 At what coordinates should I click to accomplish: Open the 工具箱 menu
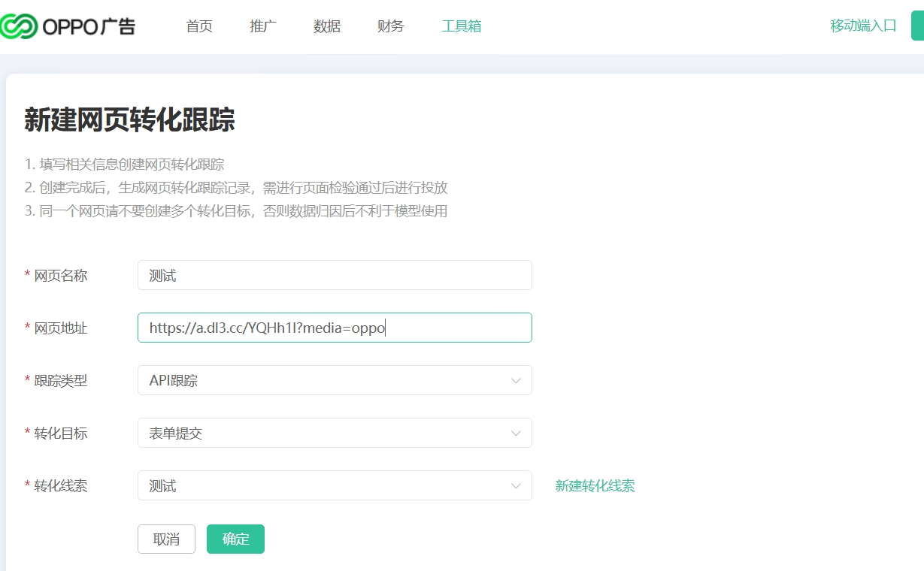click(462, 26)
